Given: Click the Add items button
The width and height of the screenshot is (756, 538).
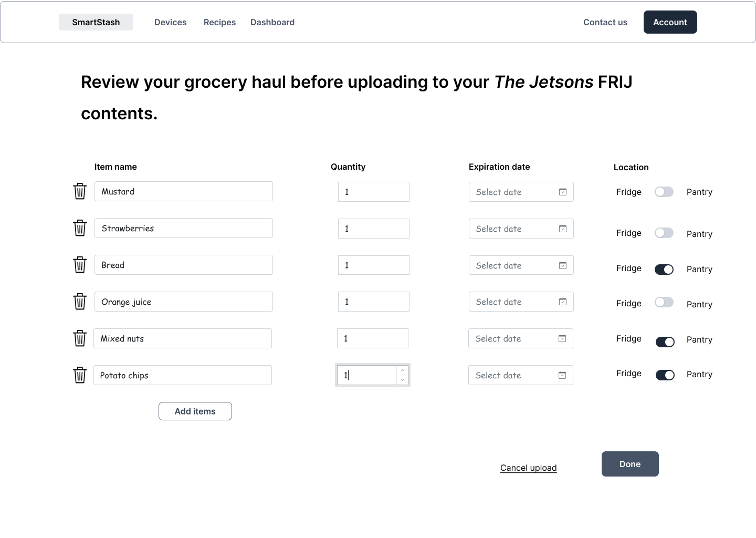Looking at the screenshot, I should (x=195, y=411).
